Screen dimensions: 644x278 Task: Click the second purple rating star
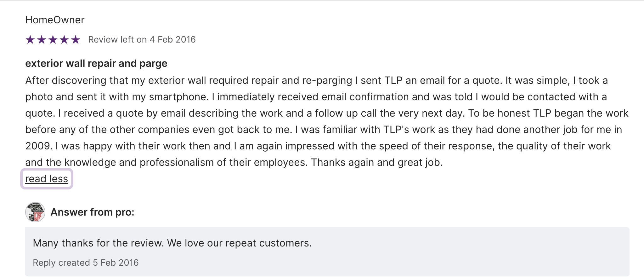(x=42, y=40)
